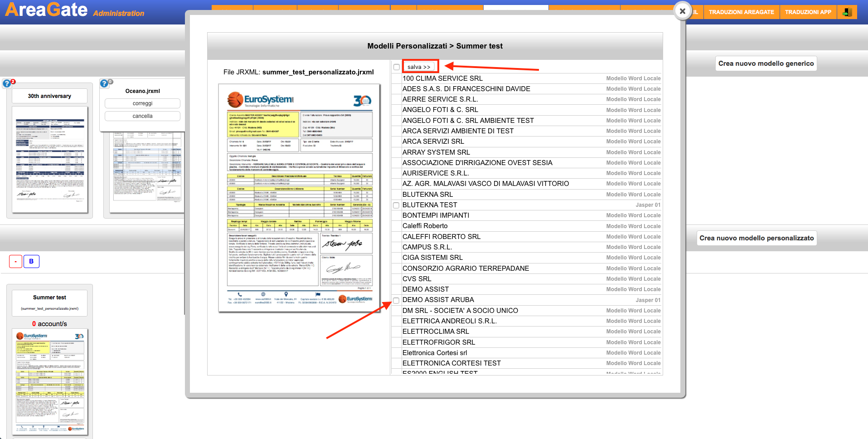Select CAMPUS S.R.L. row
The image size is (868, 439).
click(x=526, y=247)
